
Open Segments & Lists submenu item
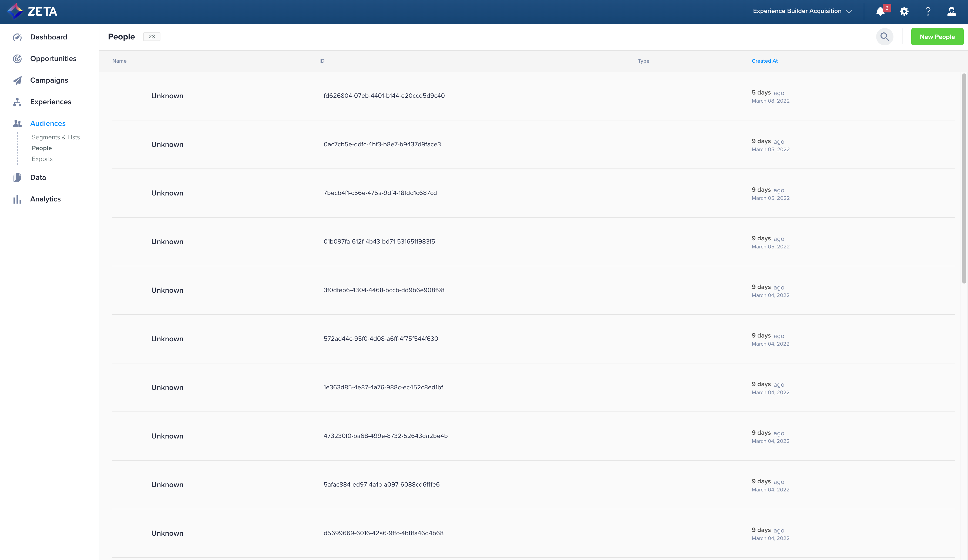click(56, 137)
